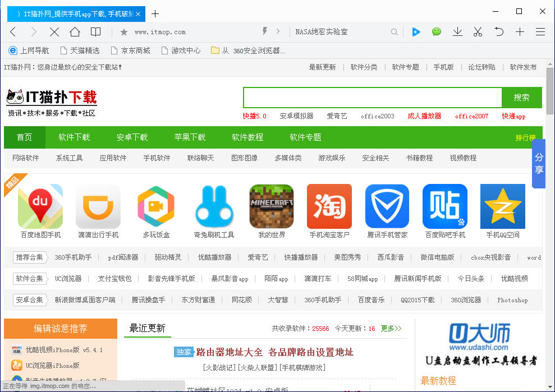
Task: Open the 手机QQ空间 star icon
Action: coord(503,205)
